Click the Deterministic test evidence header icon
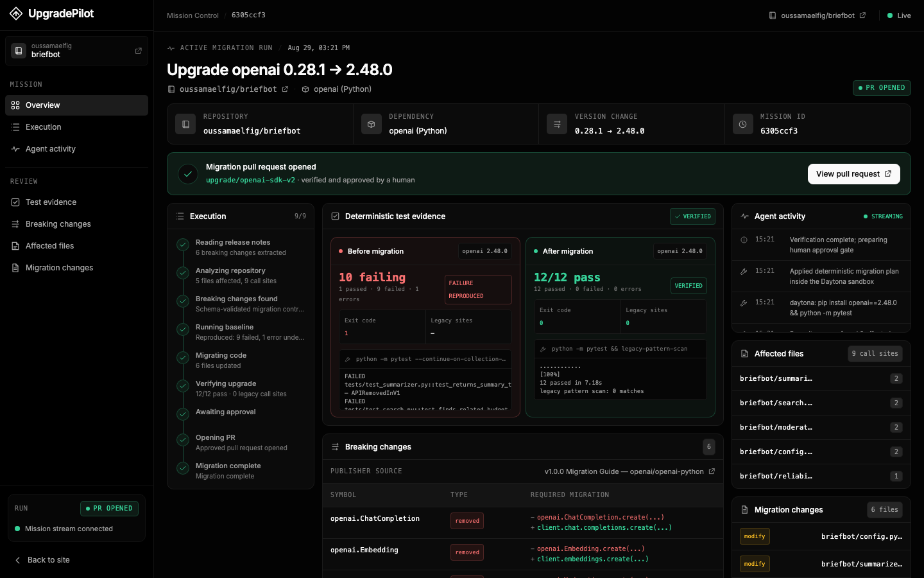Screen dimensions: 924x578 (x=335, y=216)
